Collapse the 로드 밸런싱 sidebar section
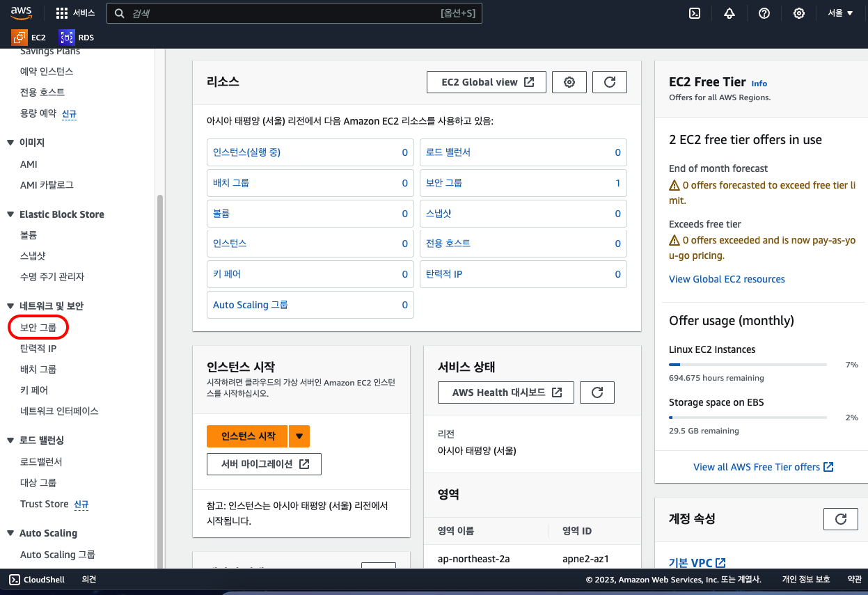The height and width of the screenshot is (595, 868). tap(10, 441)
